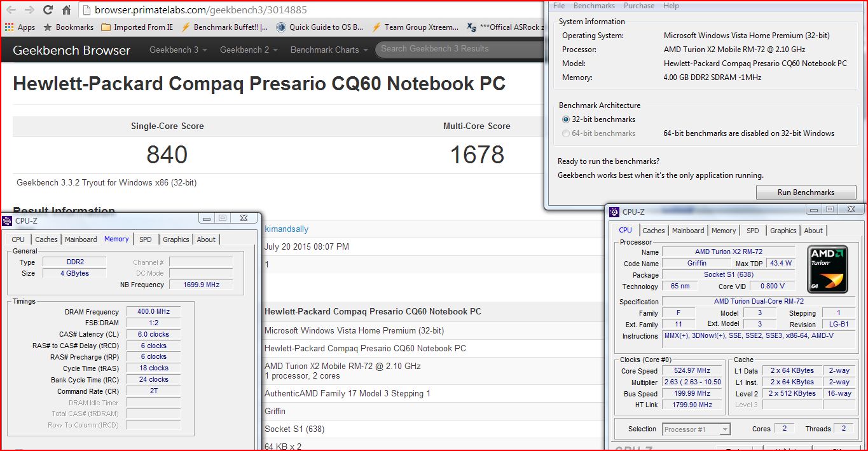Screen dimensions: 868x451
Task: Open Quick Guide to OS bookmark
Action: coord(319,27)
